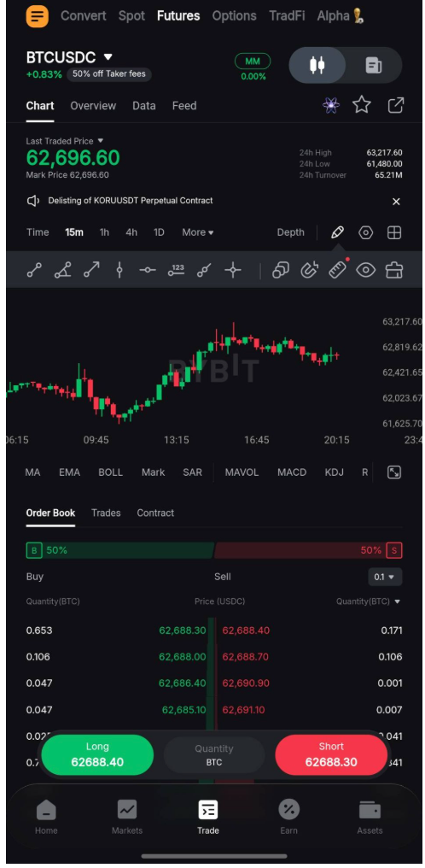
Task: Expand chart to fullscreen icon
Action: click(x=394, y=472)
